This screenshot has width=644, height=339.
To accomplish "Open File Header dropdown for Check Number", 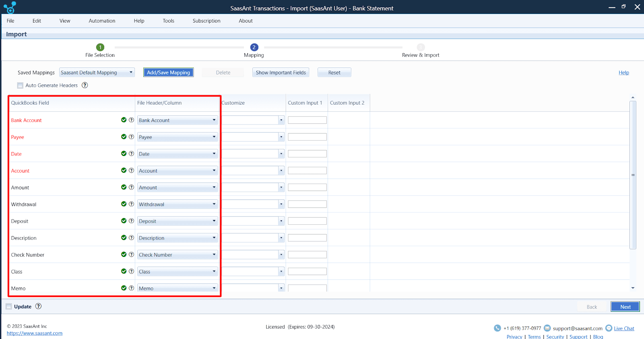I will [x=178, y=255].
